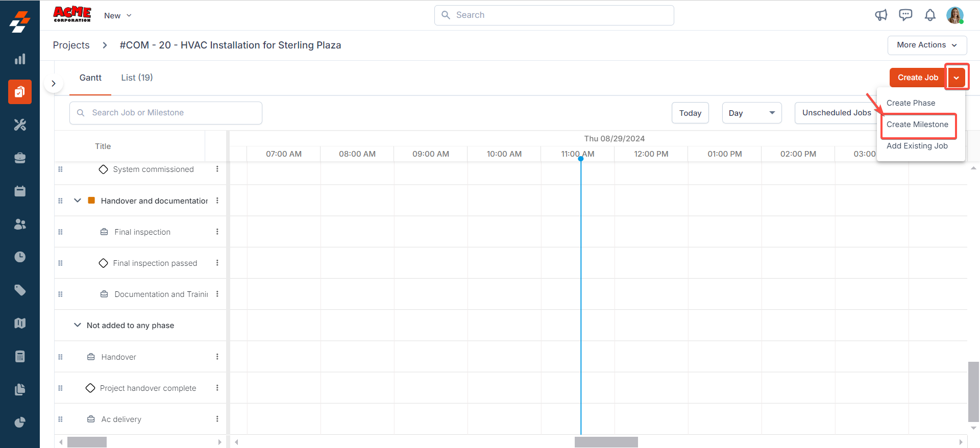Click drag handle beside Ac delivery row
Image resolution: width=980 pixels, height=448 pixels.
coord(60,419)
